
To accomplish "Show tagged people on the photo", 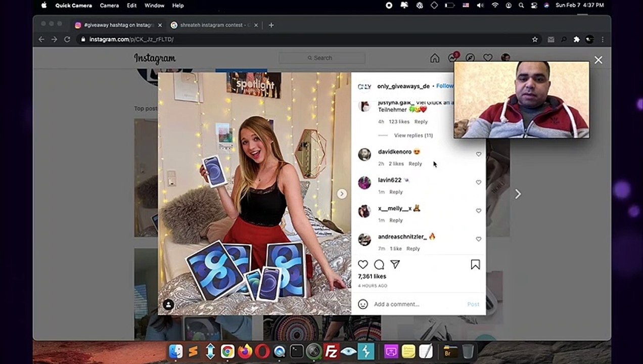I will click(168, 305).
